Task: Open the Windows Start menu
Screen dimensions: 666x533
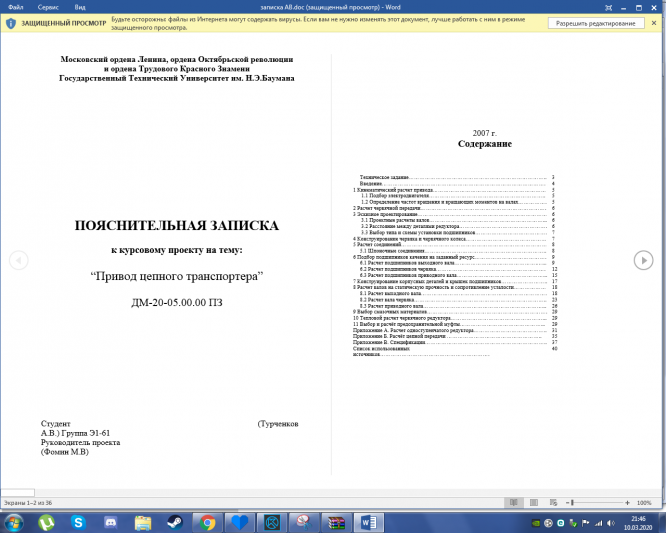Action: pyautogui.click(x=13, y=522)
